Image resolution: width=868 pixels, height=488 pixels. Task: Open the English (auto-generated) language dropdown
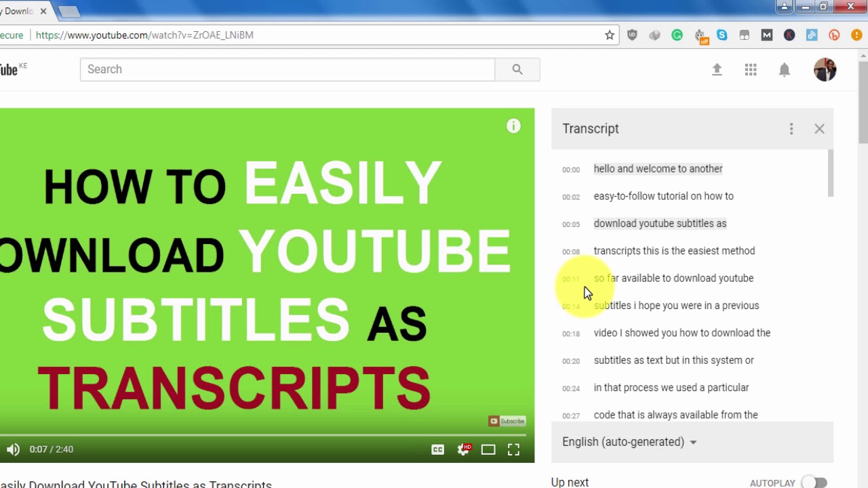[629, 442]
